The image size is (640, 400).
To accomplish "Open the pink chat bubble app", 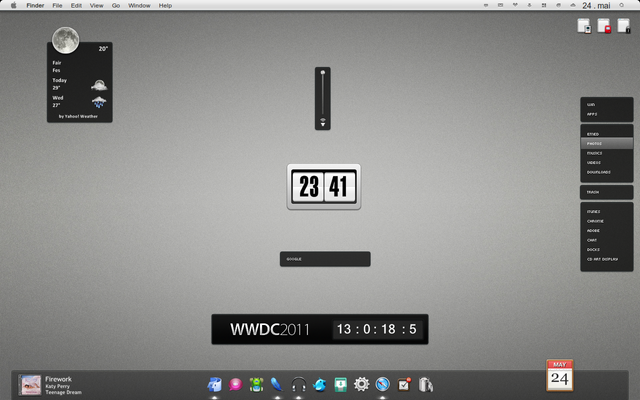I will [236, 384].
